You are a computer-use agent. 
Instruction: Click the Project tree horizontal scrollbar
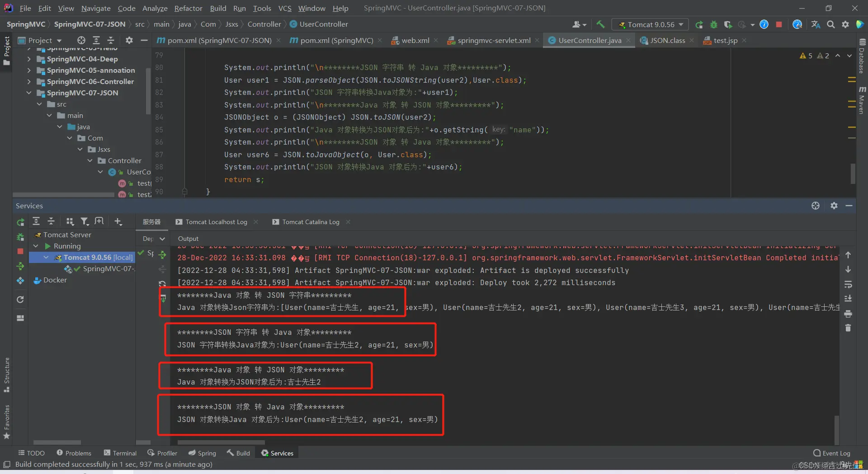click(63, 195)
